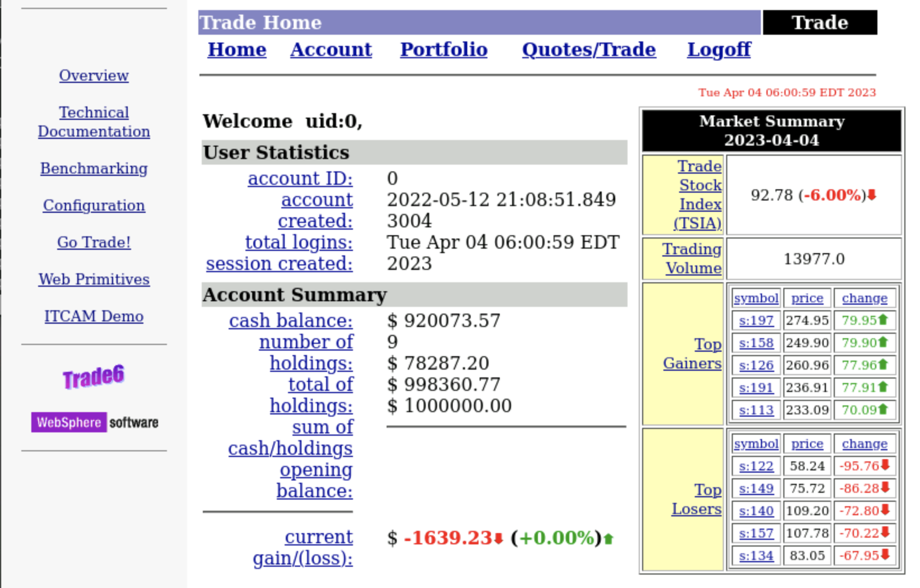
Task: Open the Account navigation link
Action: coord(331,50)
